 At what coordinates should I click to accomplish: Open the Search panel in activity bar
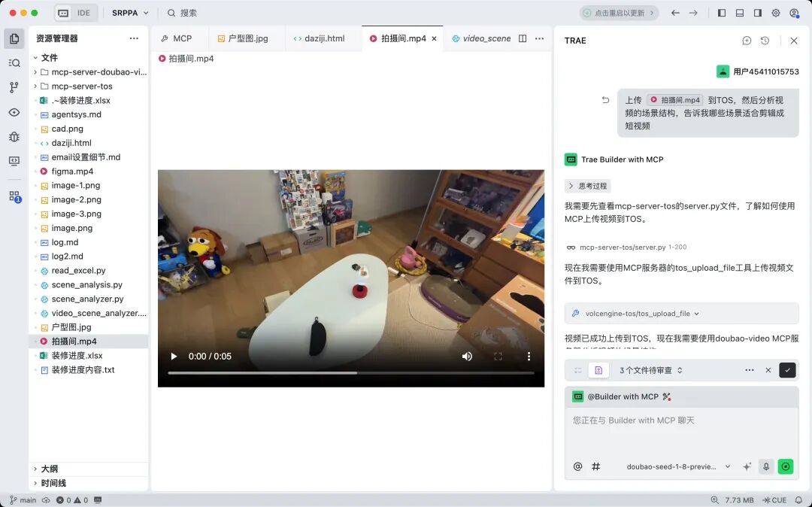tap(14, 63)
